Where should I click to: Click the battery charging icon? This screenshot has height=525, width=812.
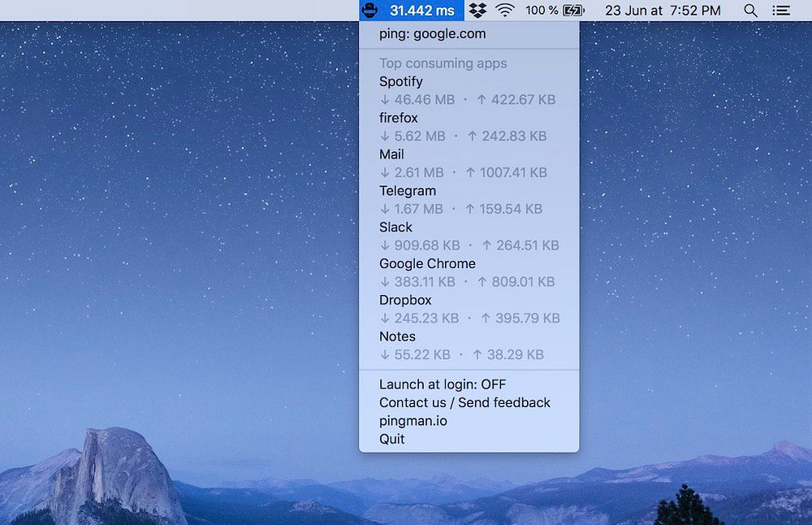click(x=573, y=11)
